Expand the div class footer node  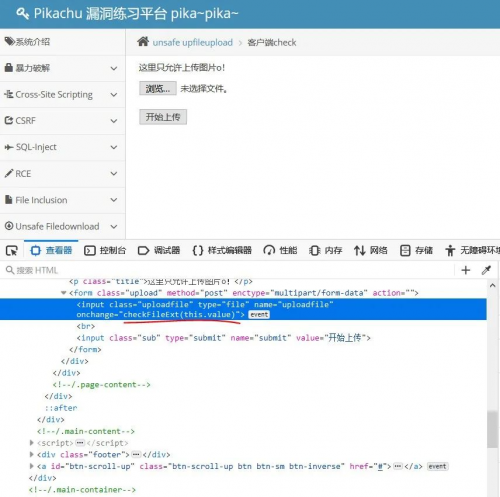click(32, 454)
